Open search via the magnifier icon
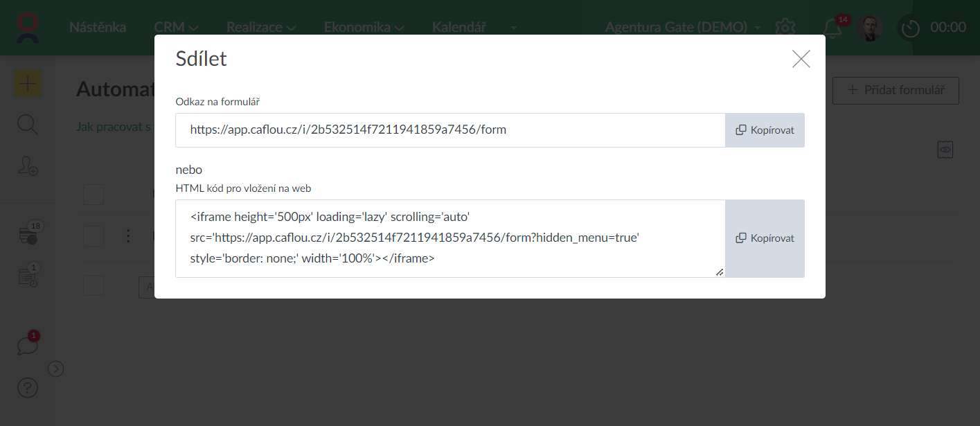The height and width of the screenshot is (426, 980). pos(28,125)
